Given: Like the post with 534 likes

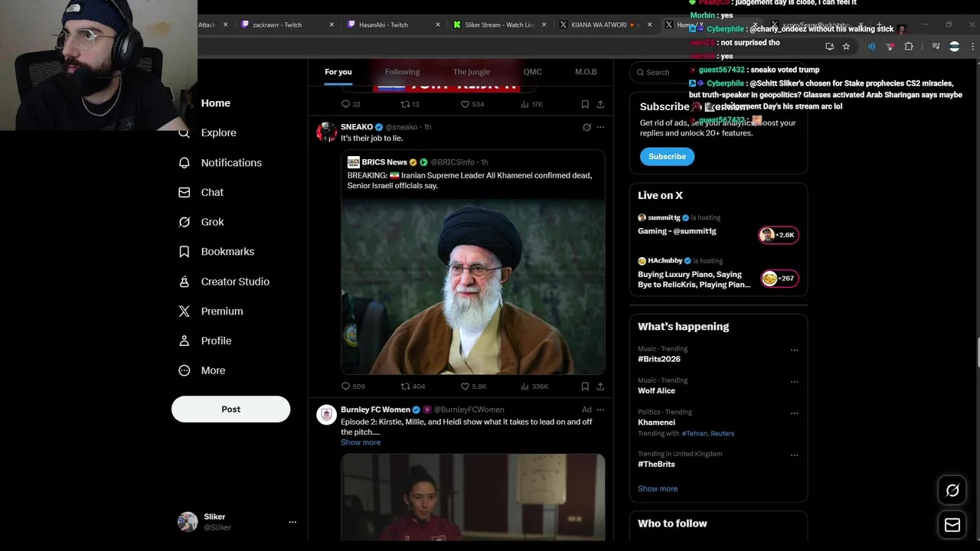Looking at the screenshot, I should tap(472, 104).
